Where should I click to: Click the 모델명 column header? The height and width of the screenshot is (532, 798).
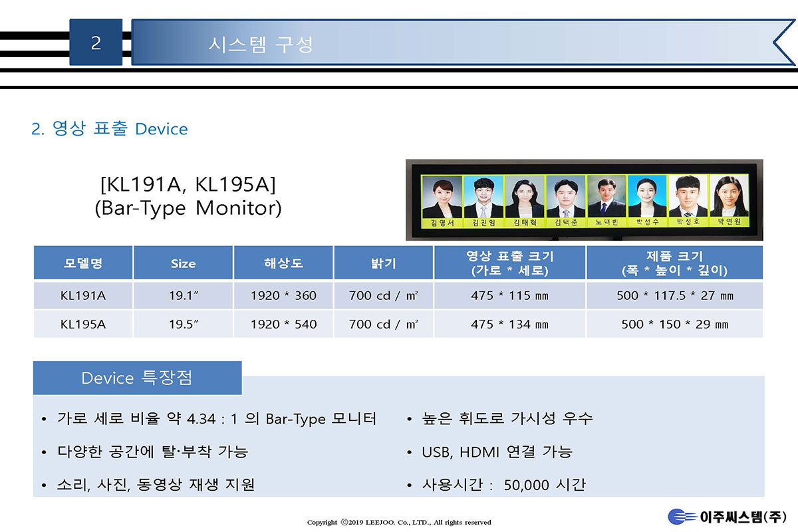(83, 263)
